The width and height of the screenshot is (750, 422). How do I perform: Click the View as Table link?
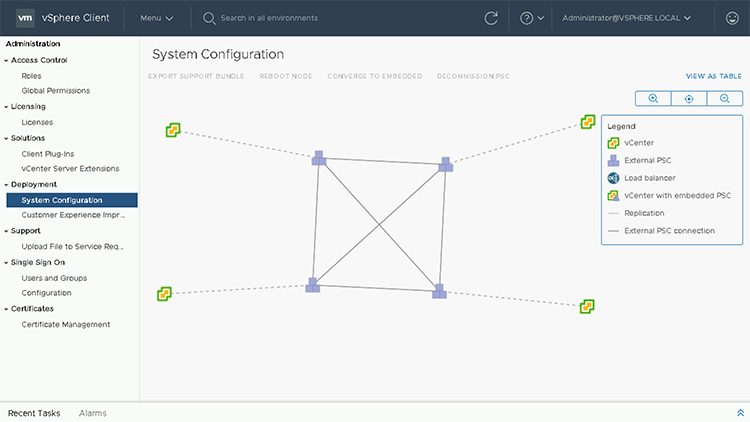713,76
